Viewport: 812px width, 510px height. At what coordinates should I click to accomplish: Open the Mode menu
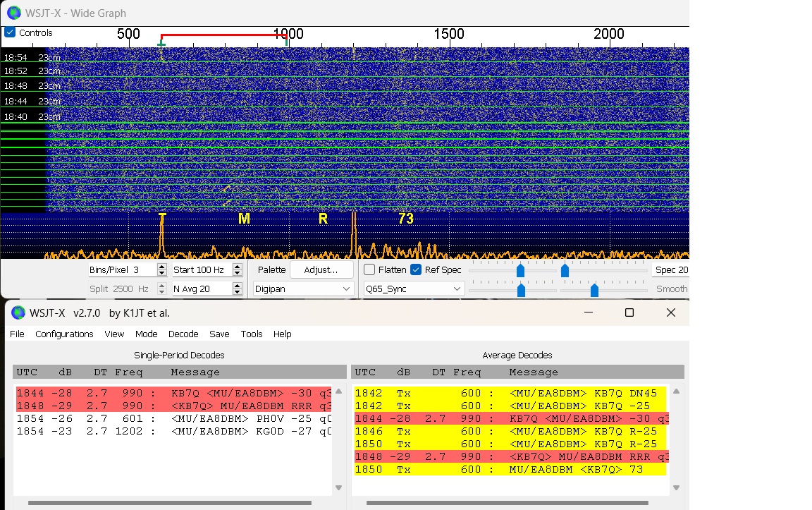point(146,334)
